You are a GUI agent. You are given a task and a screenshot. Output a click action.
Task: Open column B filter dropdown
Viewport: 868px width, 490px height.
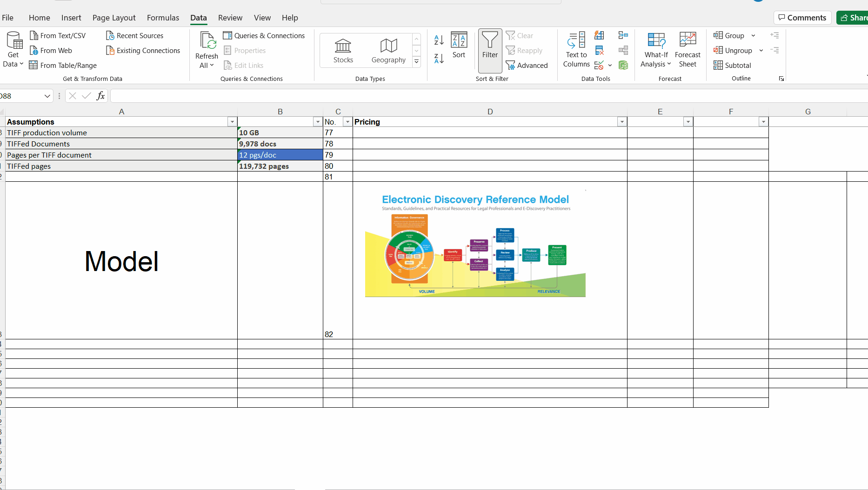click(x=318, y=122)
